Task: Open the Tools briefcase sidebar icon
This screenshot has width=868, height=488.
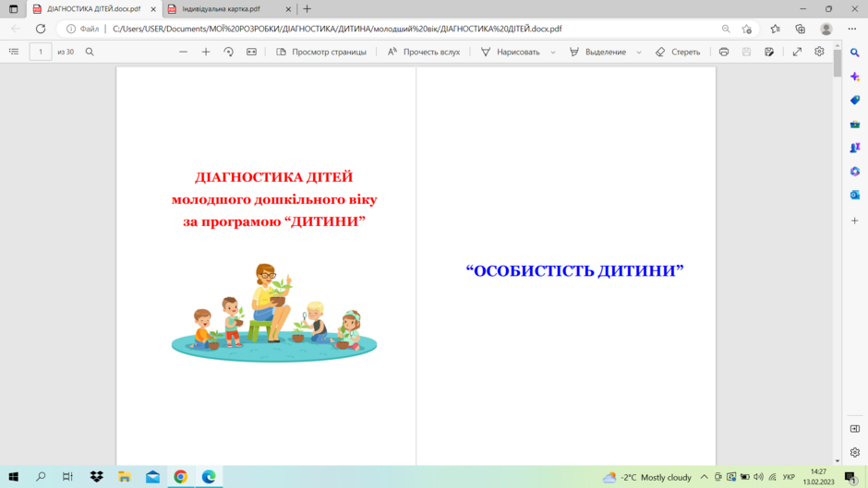Action: tap(855, 124)
